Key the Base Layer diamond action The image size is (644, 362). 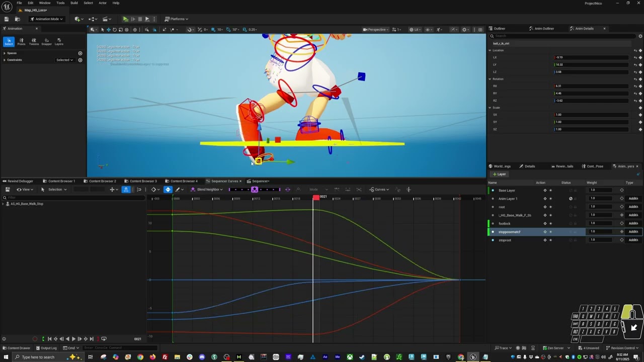545,191
